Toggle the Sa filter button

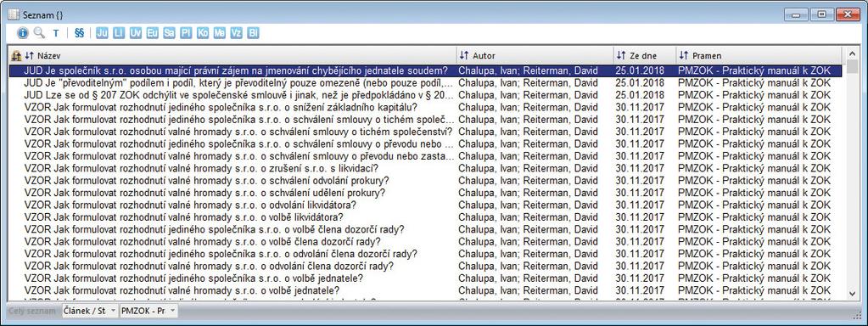tap(169, 33)
